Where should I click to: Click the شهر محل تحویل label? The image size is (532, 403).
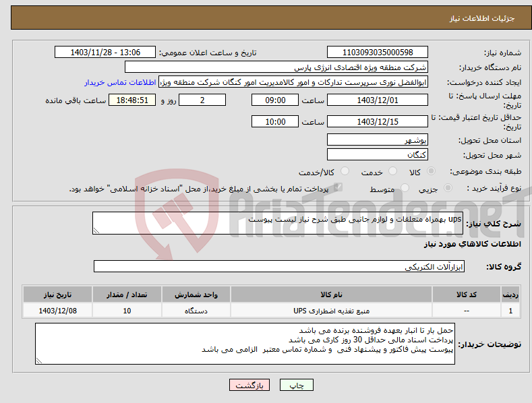[492, 156]
